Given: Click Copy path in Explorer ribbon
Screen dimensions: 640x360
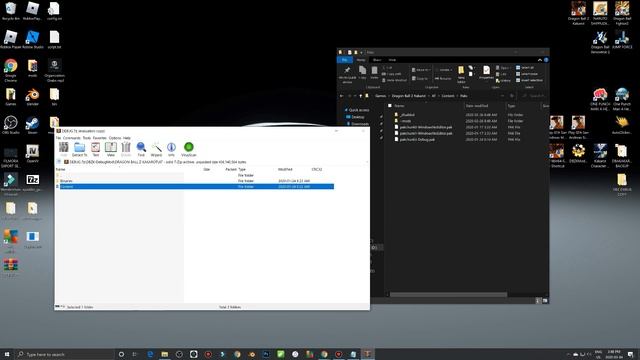Looking at the screenshot, I should [392, 74].
